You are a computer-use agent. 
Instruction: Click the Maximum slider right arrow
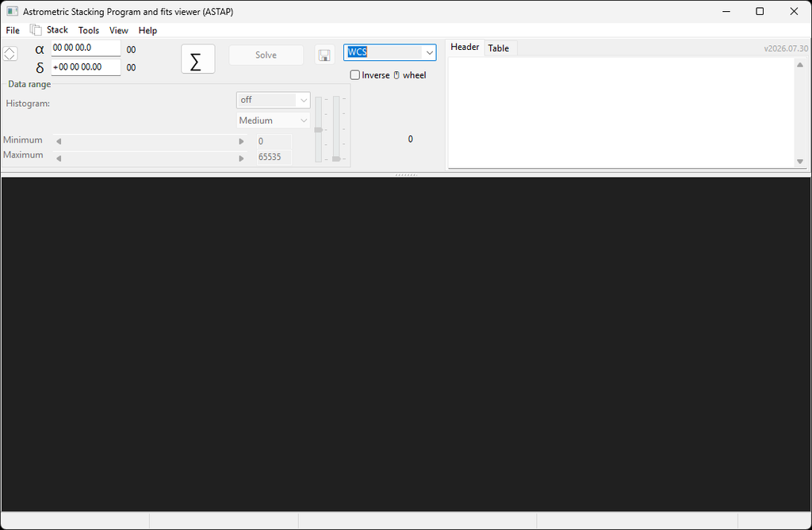tap(241, 158)
